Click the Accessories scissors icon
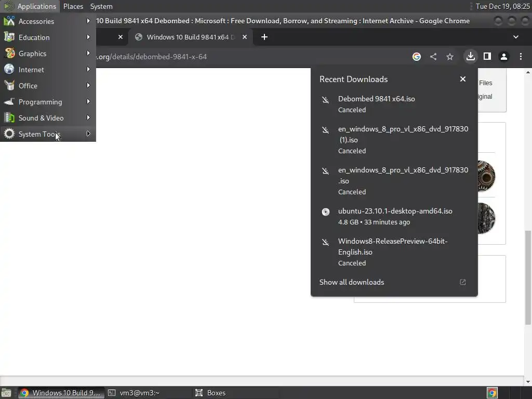 pos(9,21)
